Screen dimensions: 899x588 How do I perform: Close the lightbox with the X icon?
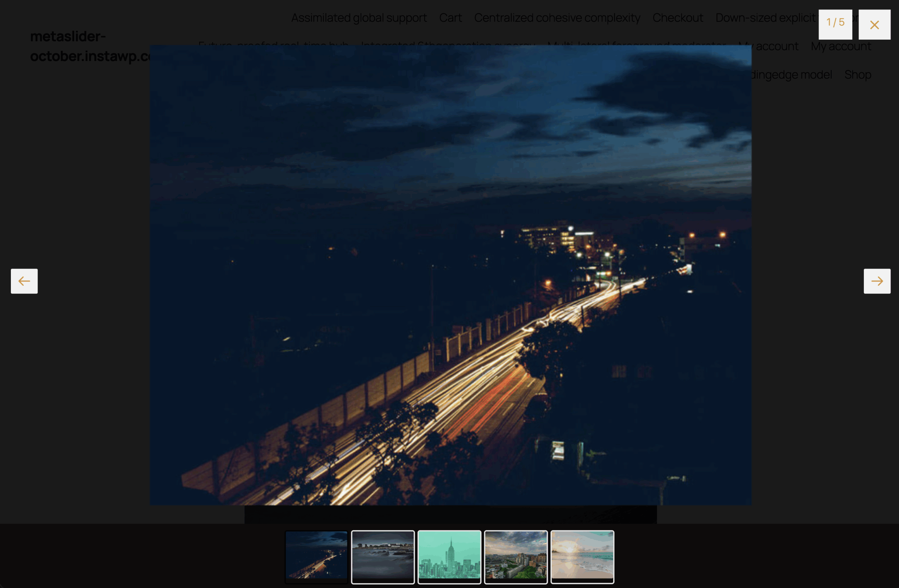874,25
